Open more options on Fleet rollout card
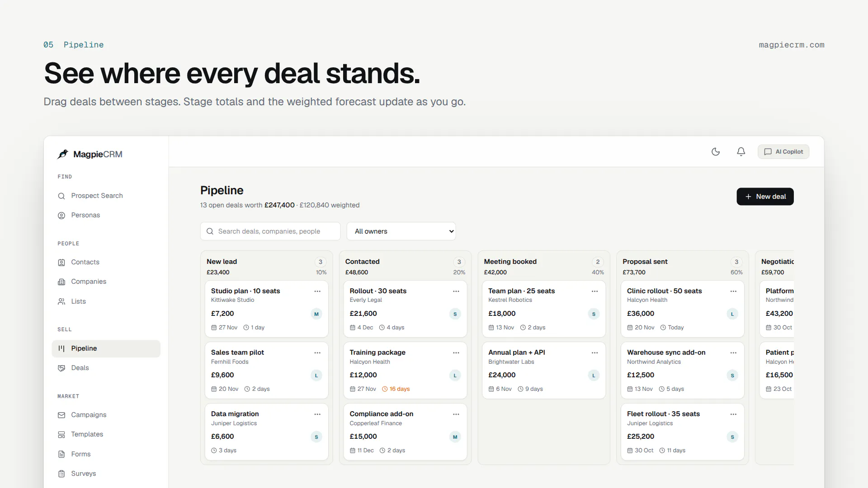868x488 pixels. click(733, 414)
